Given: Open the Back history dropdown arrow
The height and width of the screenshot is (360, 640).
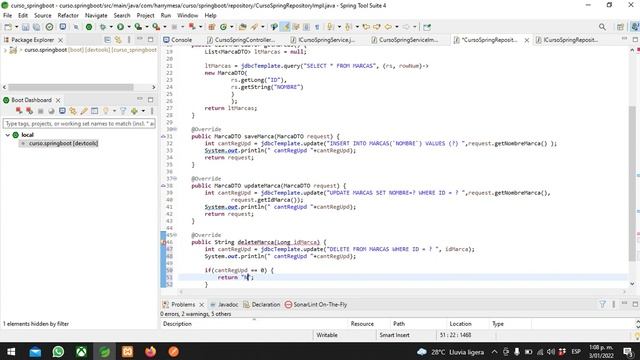Looking at the screenshot, I should tap(396, 27).
